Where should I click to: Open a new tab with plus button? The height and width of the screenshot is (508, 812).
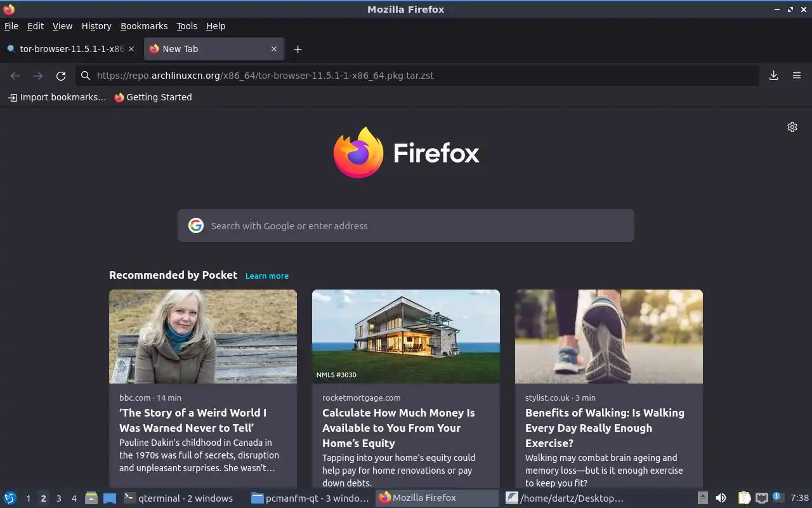(x=298, y=49)
